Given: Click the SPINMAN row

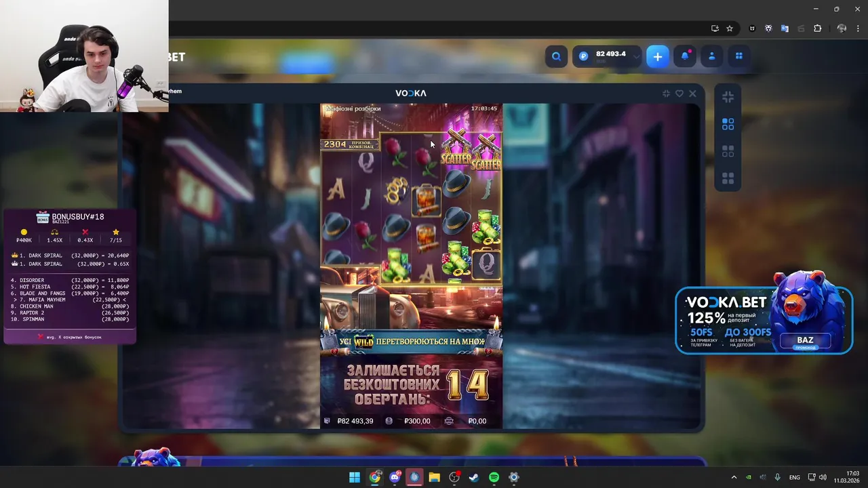Looking at the screenshot, I should click(70, 319).
